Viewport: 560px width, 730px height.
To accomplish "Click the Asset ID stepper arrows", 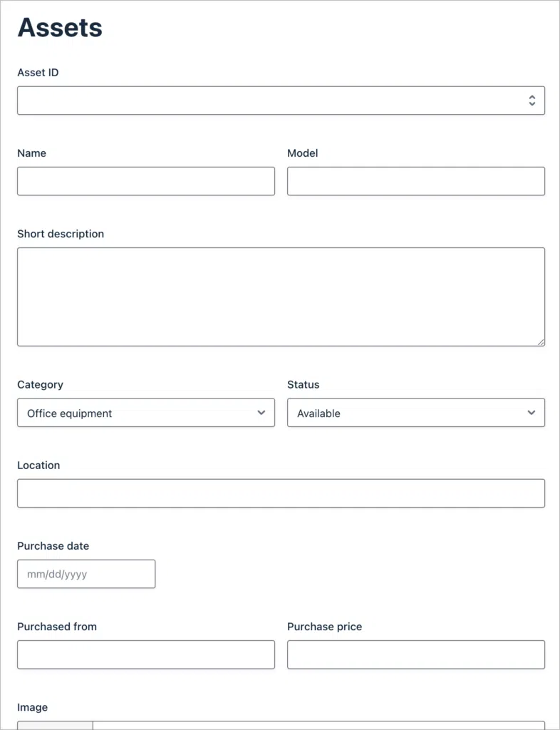I will [x=532, y=100].
